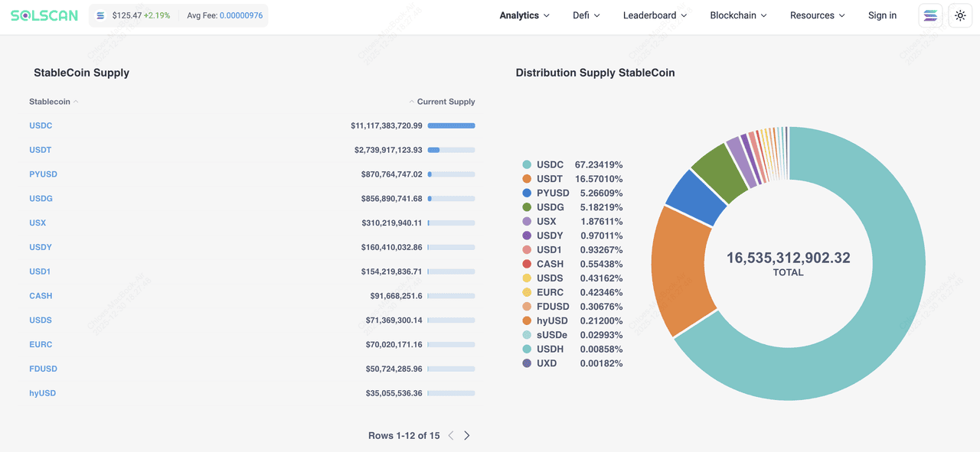
Task: Open the Blockchain menu
Action: pos(738,15)
